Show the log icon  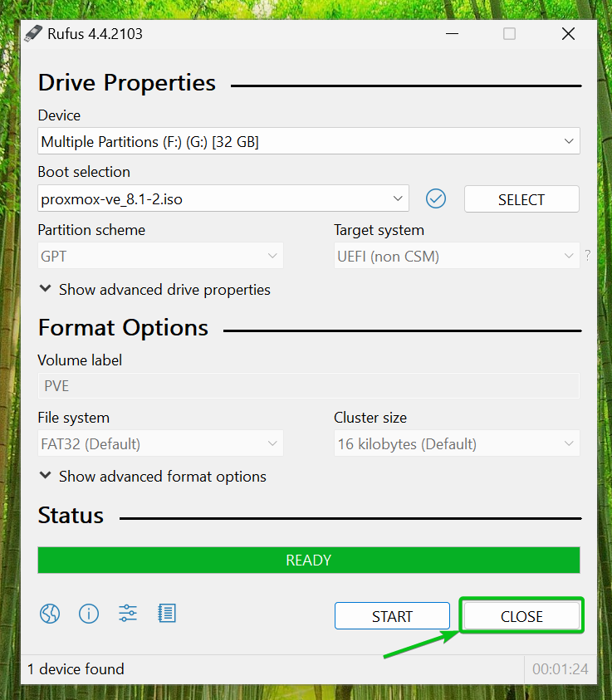(x=167, y=614)
